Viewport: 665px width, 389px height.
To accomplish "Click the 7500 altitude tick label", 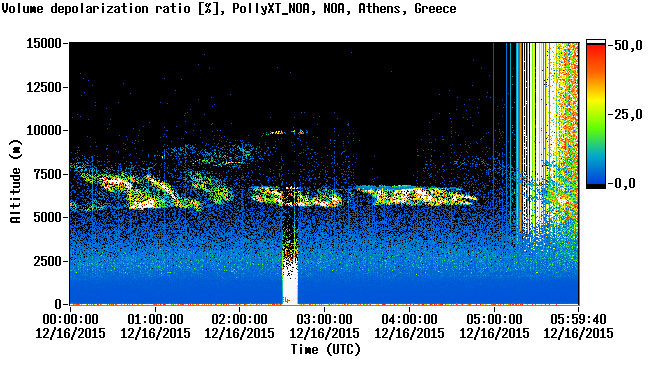I will (x=48, y=174).
